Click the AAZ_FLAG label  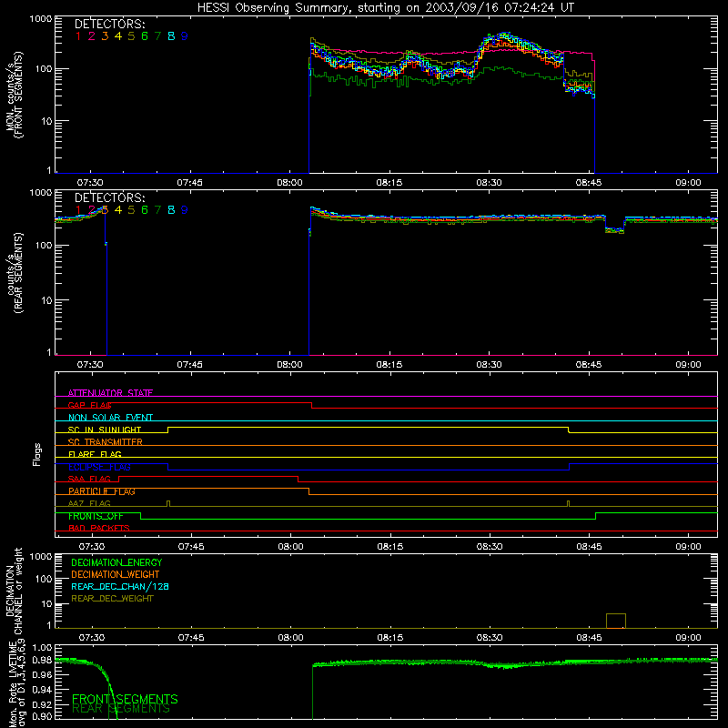[89, 503]
